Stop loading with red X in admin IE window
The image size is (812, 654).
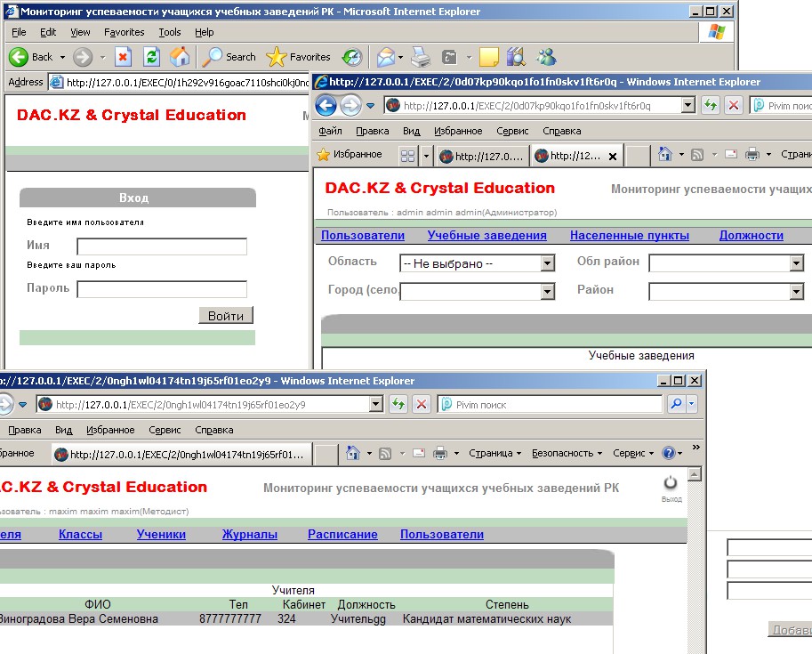733,106
